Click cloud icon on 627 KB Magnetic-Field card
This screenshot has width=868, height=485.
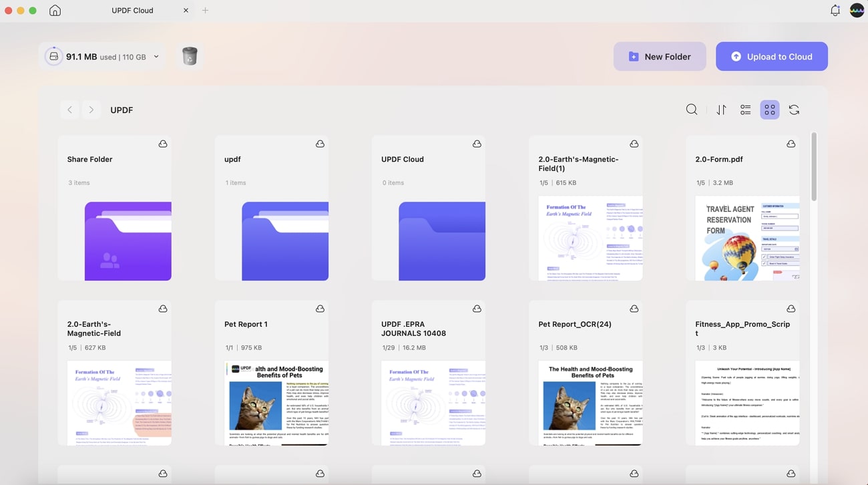click(x=163, y=309)
